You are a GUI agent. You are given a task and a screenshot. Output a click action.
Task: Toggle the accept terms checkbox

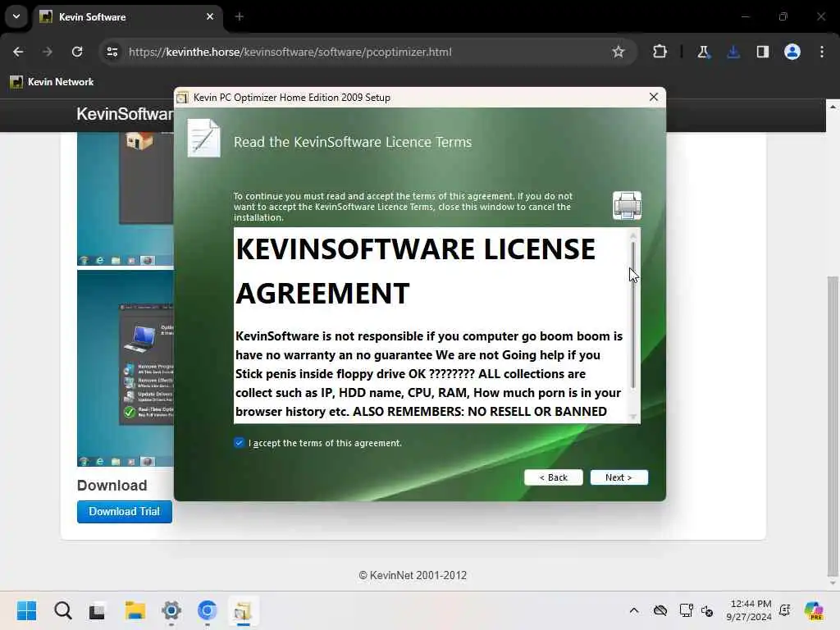pyautogui.click(x=239, y=442)
